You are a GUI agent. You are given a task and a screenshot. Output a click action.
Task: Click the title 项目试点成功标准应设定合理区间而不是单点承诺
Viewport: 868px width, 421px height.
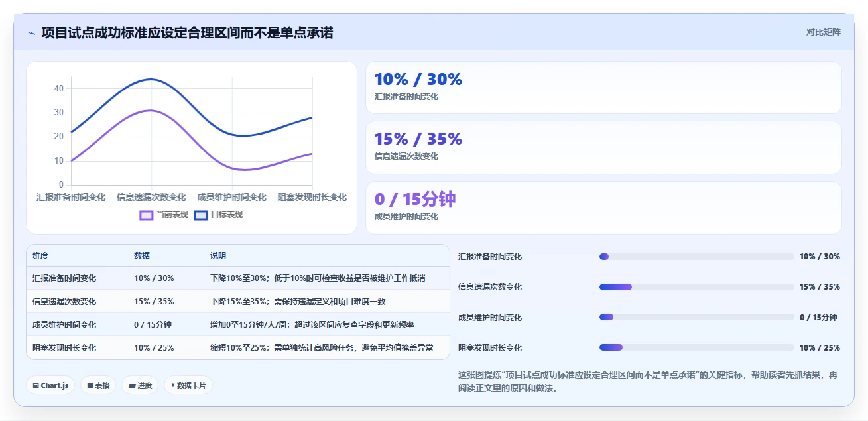point(187,32)
